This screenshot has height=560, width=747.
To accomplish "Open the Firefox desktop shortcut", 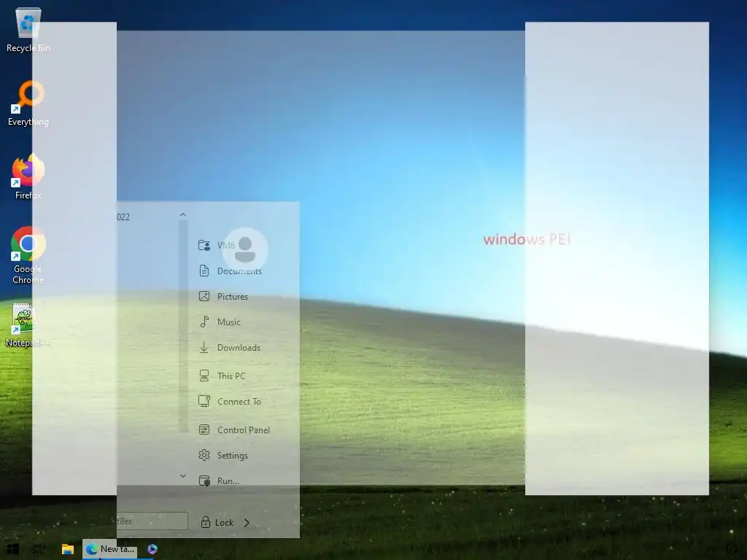I will click(28, 176).
